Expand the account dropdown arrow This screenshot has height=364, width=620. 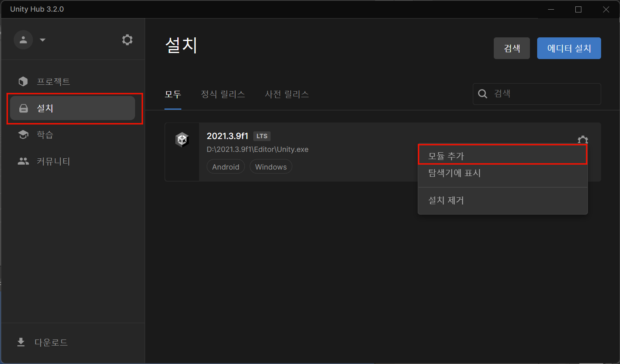coord(43,40)
